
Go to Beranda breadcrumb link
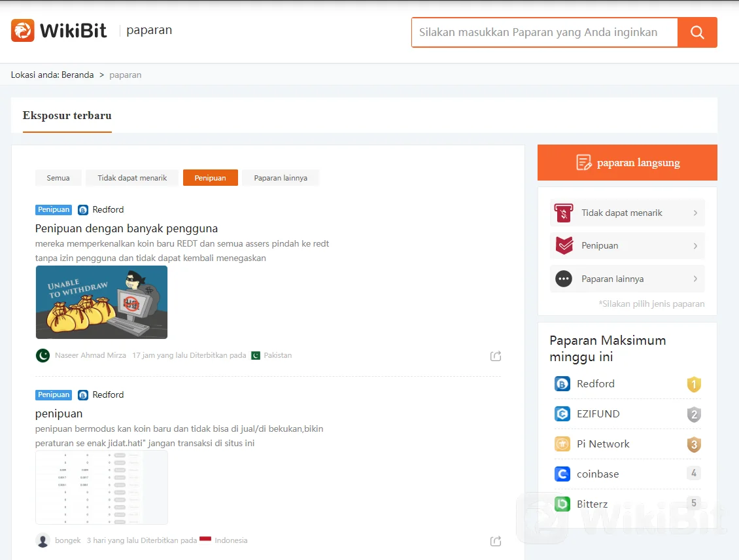pyautogui.click(x=77, y=75)
